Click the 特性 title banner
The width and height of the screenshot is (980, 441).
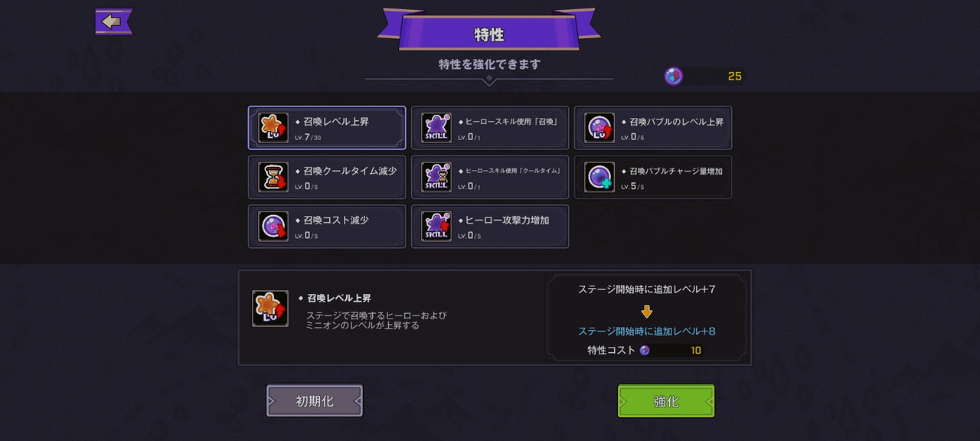489,34
